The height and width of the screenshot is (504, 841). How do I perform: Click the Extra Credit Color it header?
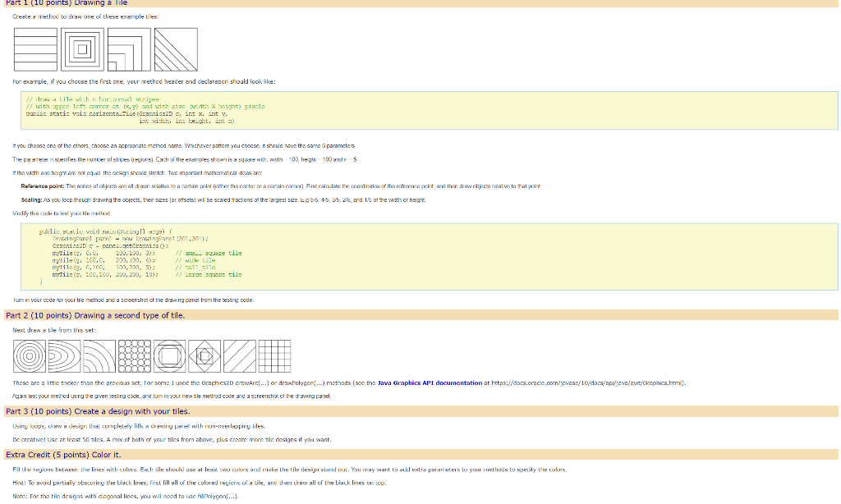[66, 453]
